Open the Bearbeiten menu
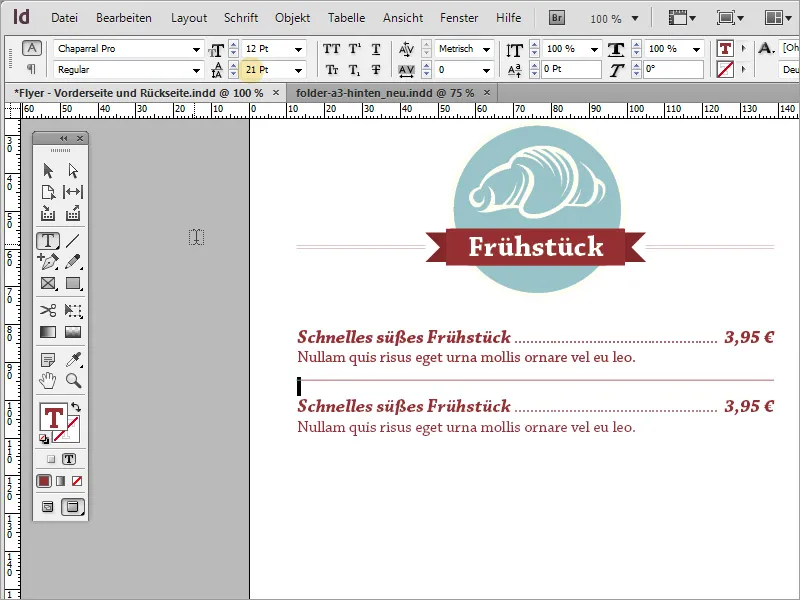 (123, 18)
